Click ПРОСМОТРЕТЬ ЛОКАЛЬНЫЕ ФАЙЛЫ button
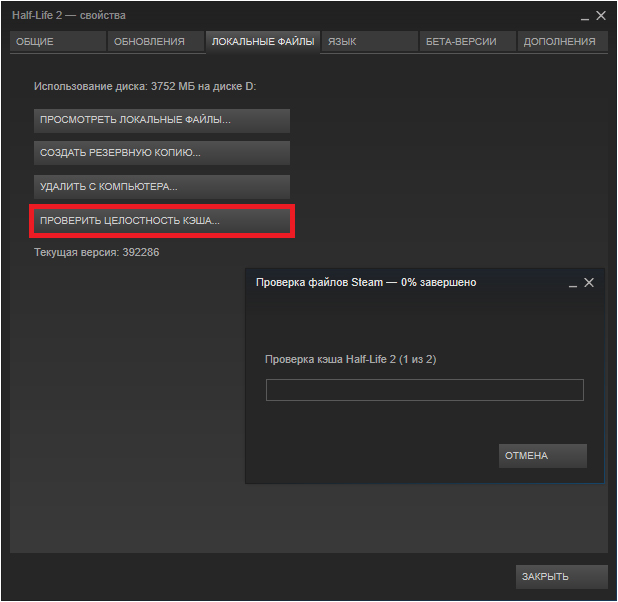The width and height of the screenshot is (618, 602). pos(162,121)
